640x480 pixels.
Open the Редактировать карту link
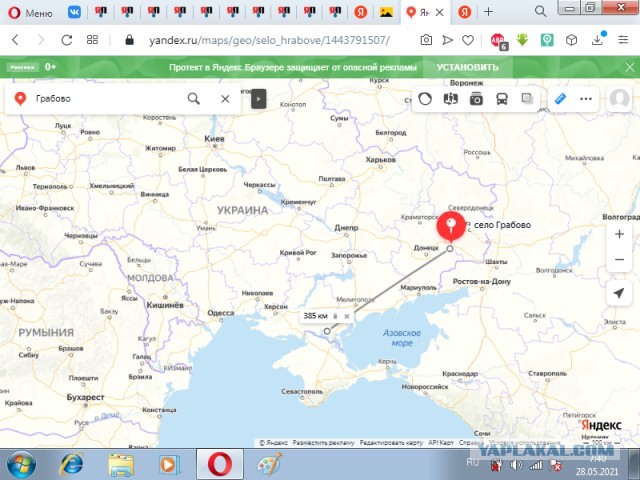point(391,443)
